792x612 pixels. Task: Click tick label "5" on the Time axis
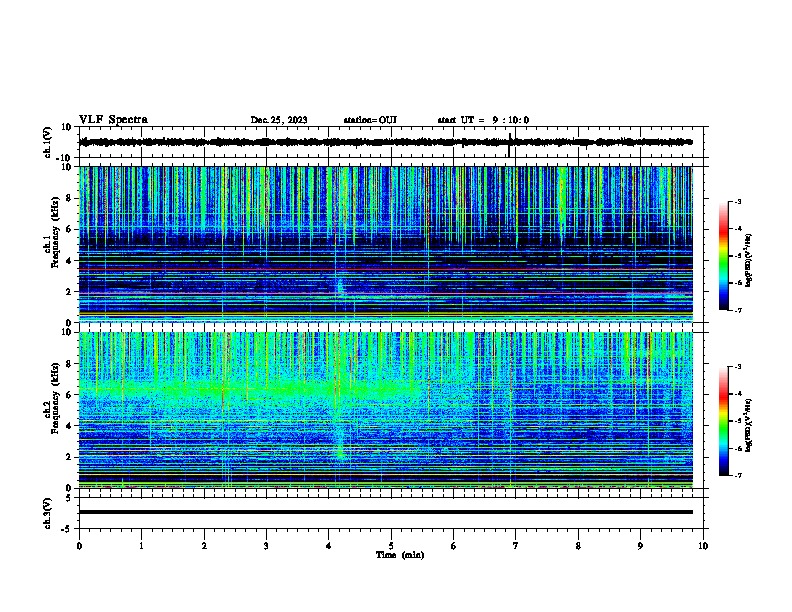tap(391, 546)
